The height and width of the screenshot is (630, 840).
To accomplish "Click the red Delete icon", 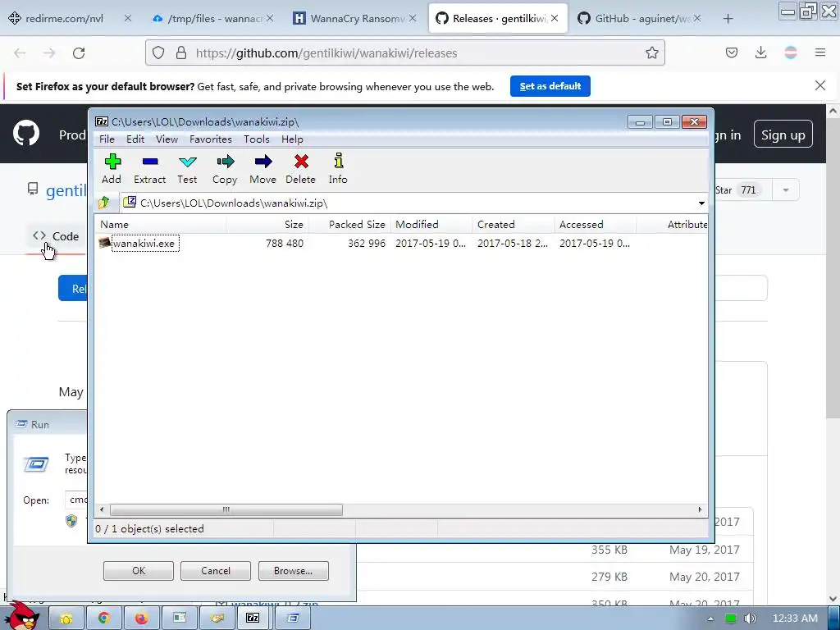I will tap(300, 169).
